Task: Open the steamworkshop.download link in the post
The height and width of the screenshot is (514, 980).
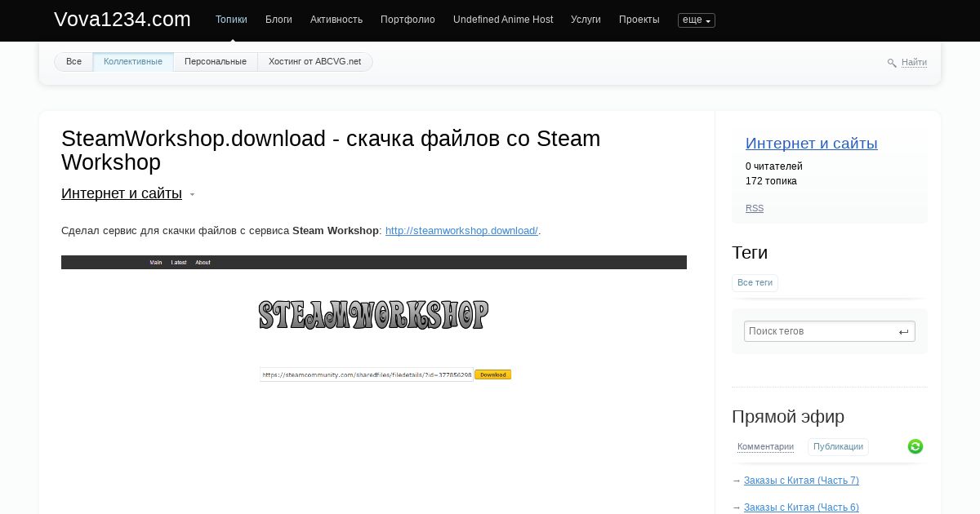Action: tap(461, 231)
